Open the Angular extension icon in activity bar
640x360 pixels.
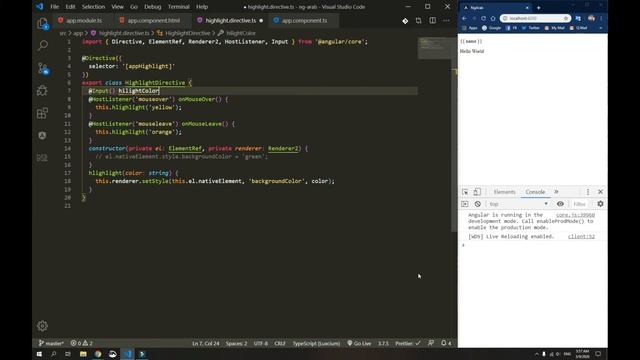[x=42, y=135]
